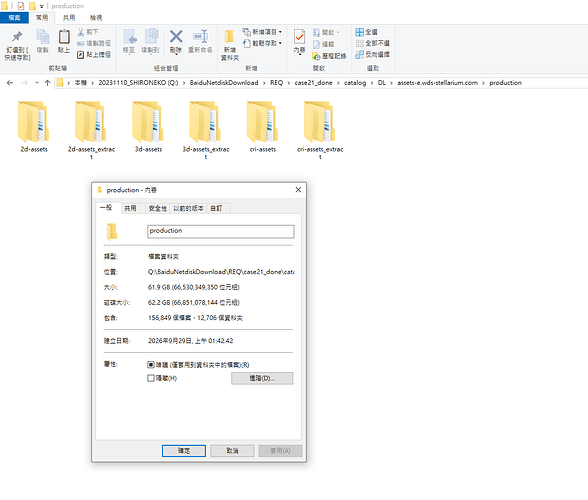Image resolution: width=588 pixels, height=500 pixels.
Task: Click the REQ breadcrumb in address bar
Action: [276, 83]
